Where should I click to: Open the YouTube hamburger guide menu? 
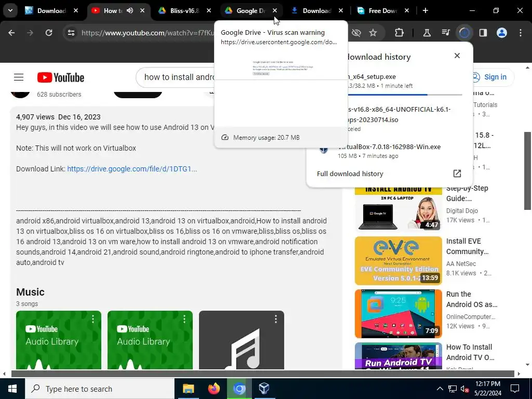tap(19, 77)
